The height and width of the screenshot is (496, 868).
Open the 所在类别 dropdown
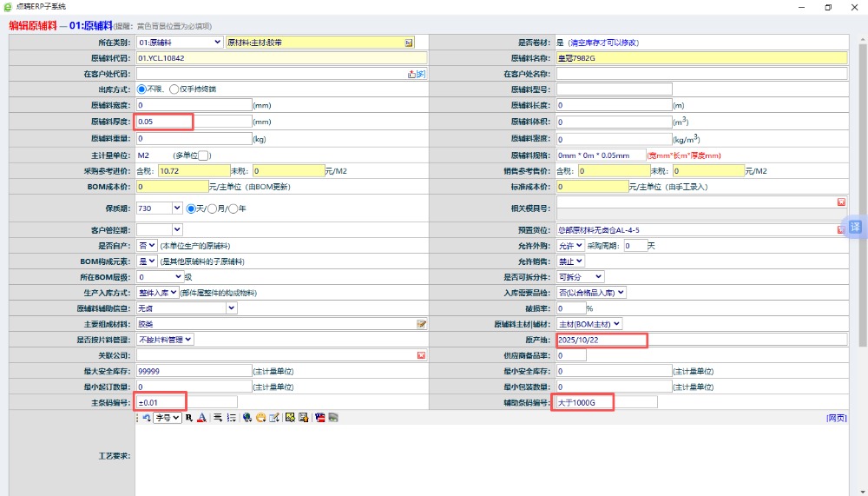[x=180, y=42]
